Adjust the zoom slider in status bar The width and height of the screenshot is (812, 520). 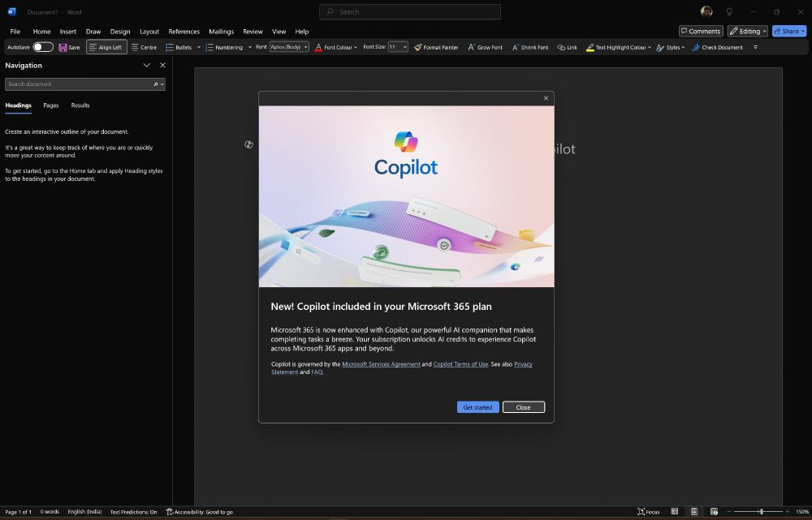click(761, 512)
